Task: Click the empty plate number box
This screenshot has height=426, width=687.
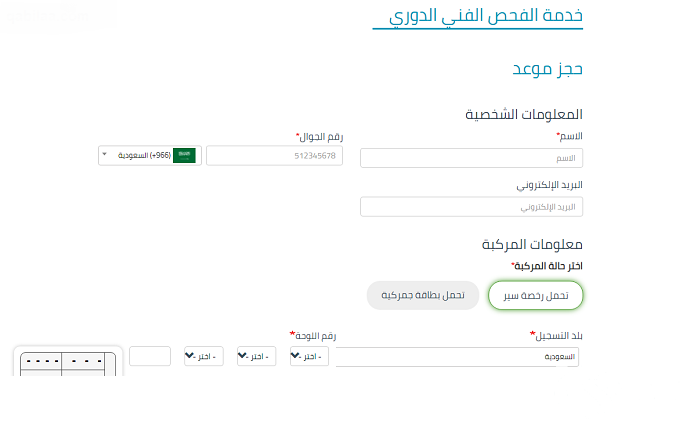Action: click(150, 356)
